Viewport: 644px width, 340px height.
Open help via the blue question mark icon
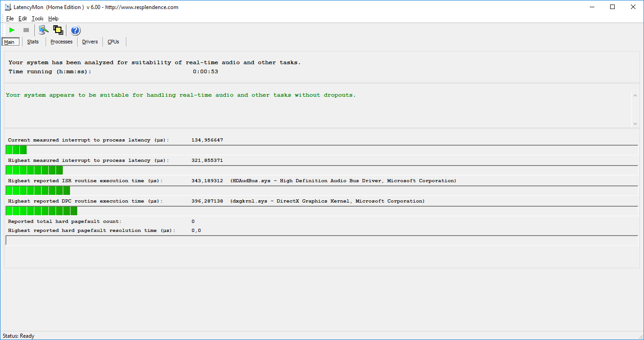75,30
